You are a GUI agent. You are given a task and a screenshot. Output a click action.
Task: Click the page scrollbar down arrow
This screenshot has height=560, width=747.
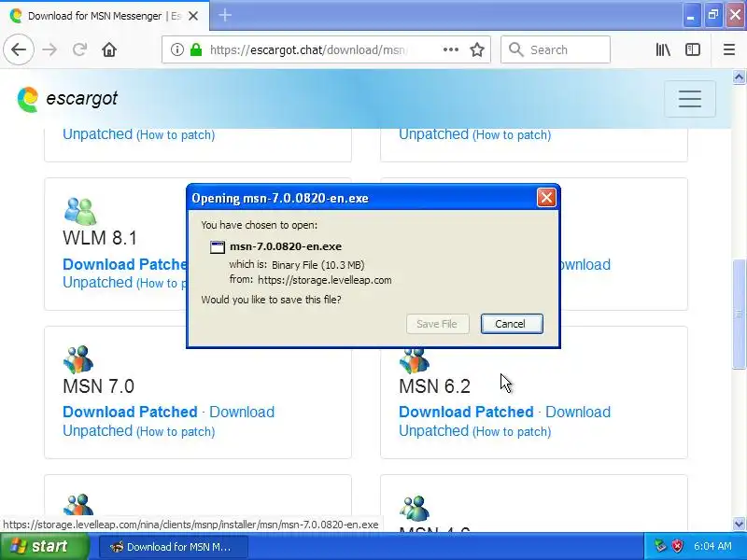click(739, 524)
